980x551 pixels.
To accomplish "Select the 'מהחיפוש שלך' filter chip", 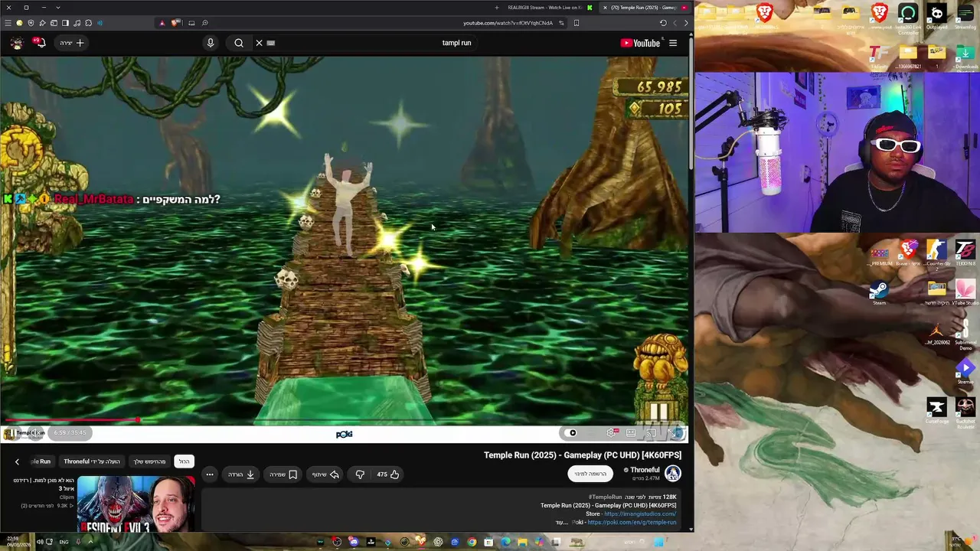I will [x=149, y=461].
